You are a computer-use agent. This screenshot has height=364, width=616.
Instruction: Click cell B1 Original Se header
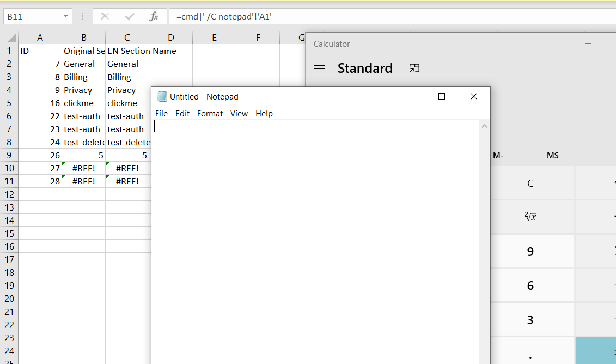[x=84, y=51]
